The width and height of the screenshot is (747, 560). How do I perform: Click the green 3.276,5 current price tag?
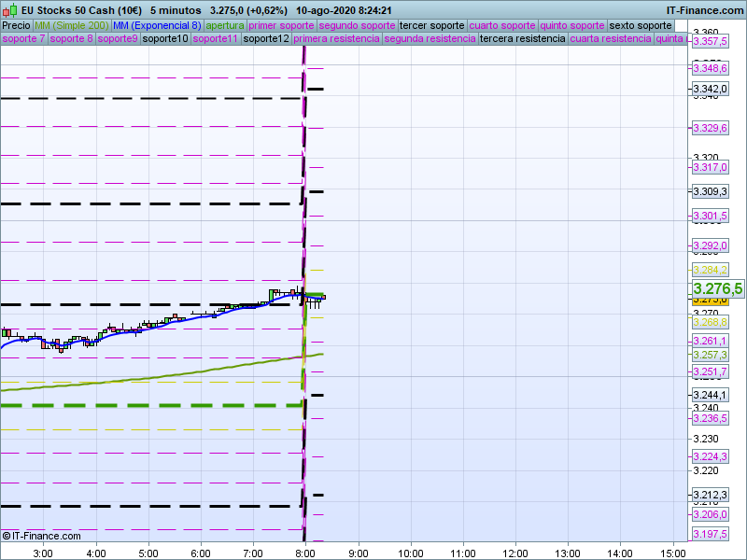(717, 289)
